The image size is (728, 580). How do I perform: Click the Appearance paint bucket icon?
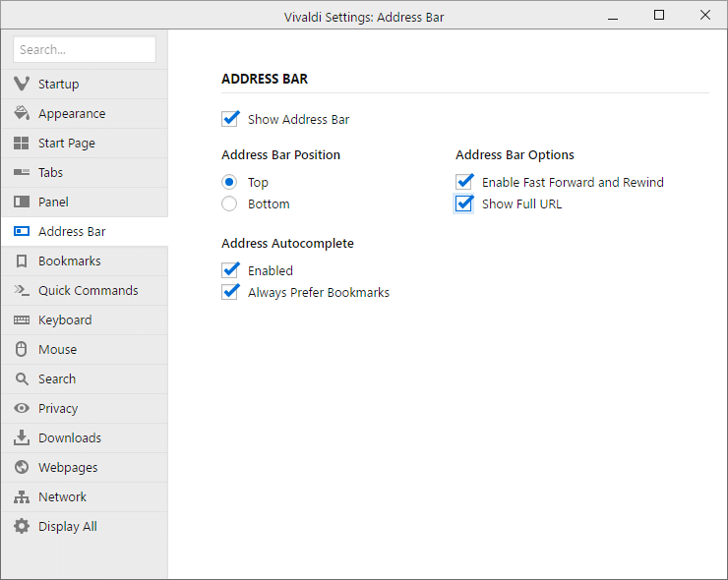pos(22,113)
